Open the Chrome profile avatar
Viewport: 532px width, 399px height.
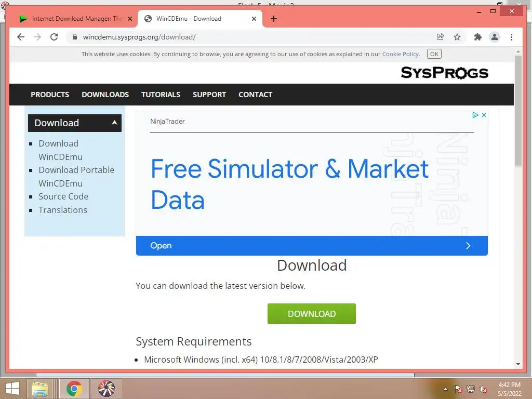tap(495, 37)
